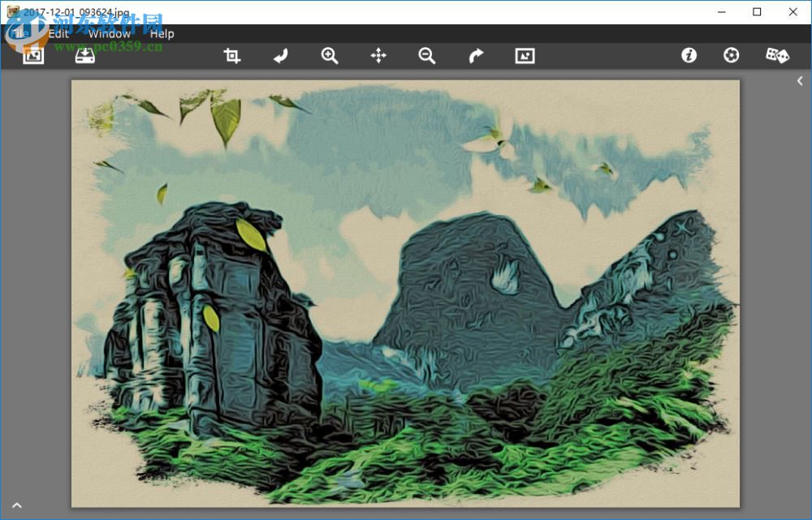Viewport: 812px width, 520px height.
Task: Open settings with the gear icon
Action: coord(731,55)
